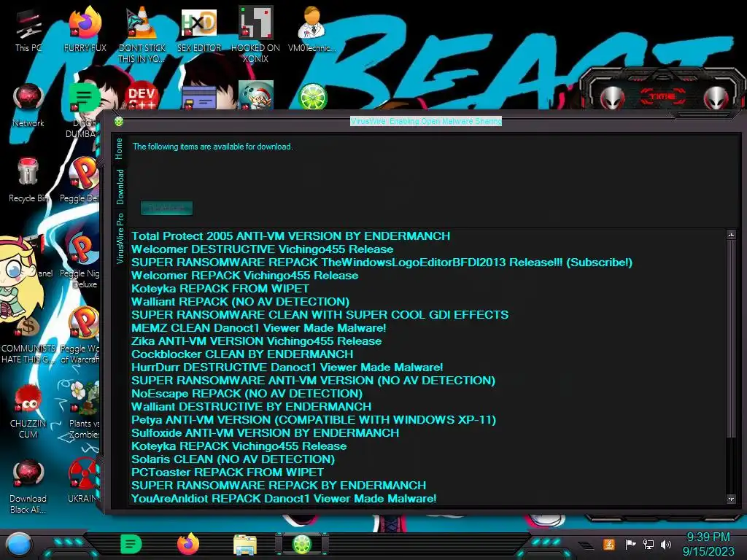Open the taskbar clock showing 9:39 PM

(x=708, y=544)
